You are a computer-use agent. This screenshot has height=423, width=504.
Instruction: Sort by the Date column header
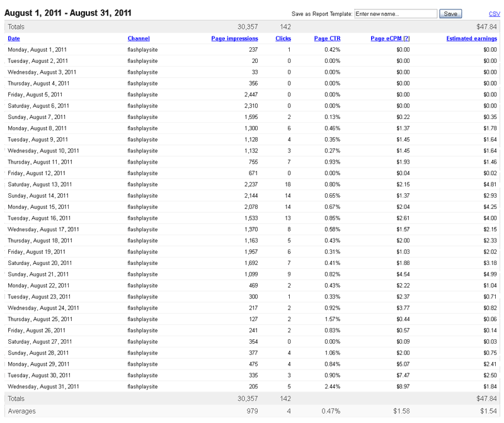click(x=14, y=38)
